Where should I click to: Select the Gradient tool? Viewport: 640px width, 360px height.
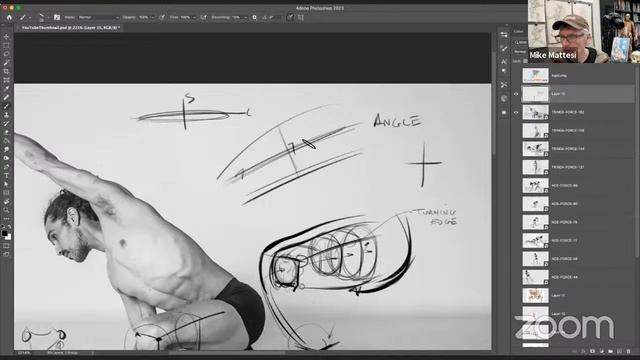[6, 141]
